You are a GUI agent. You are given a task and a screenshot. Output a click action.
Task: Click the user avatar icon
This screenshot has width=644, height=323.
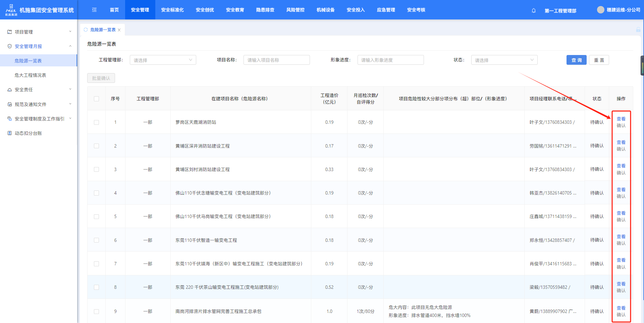(x=600, y=10)
